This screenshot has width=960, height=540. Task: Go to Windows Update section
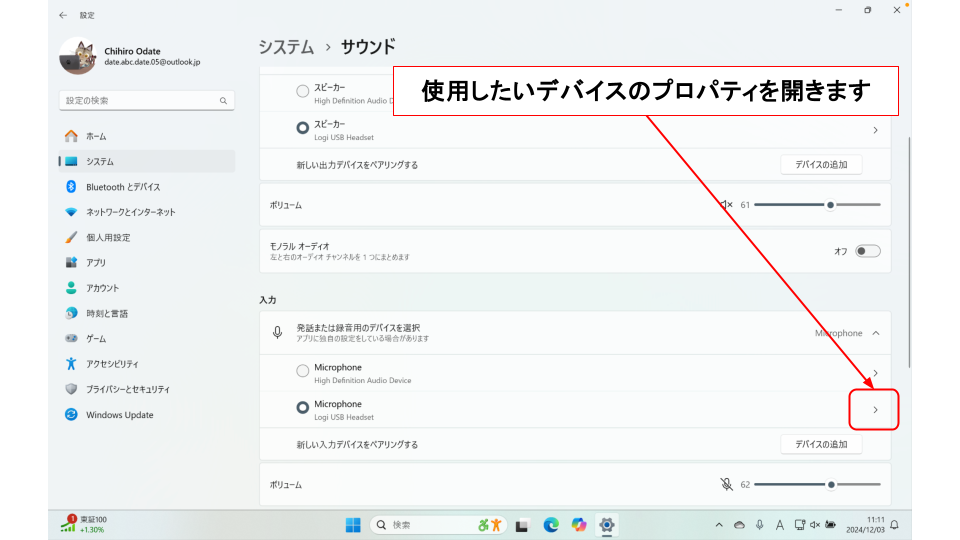pos(119,415)
